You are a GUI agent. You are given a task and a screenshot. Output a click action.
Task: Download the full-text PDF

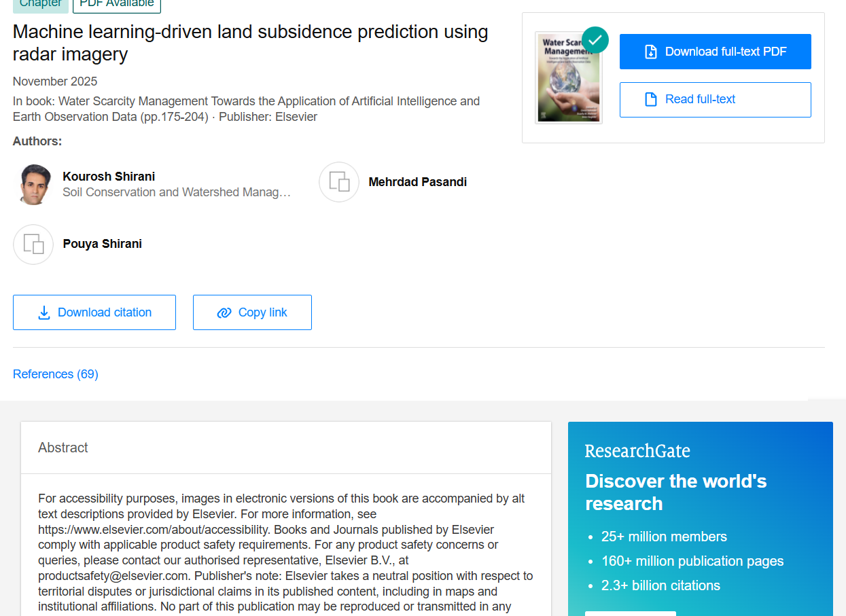coord(715,52)
